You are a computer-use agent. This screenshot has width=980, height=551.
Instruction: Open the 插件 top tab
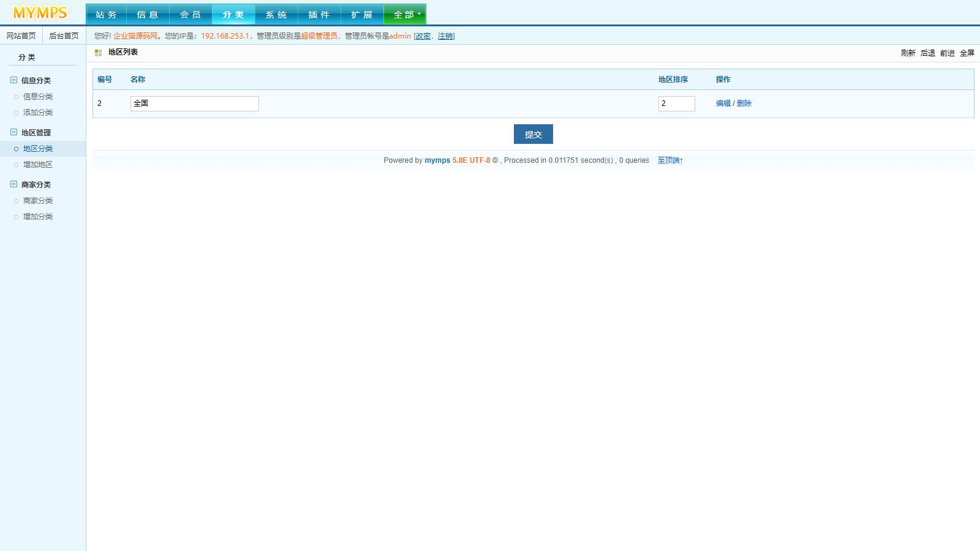[x=319, y=15]
